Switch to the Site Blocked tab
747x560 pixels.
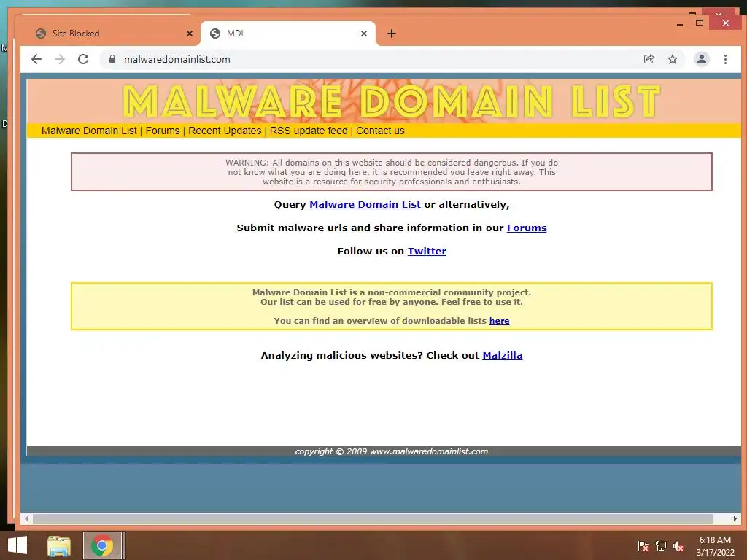(x=115, y=34)
